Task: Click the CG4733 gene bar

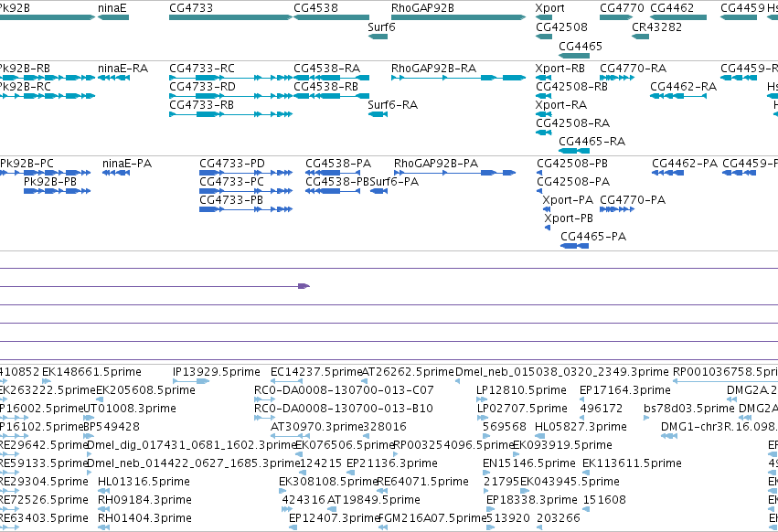Action: click(x=230, y=17)
